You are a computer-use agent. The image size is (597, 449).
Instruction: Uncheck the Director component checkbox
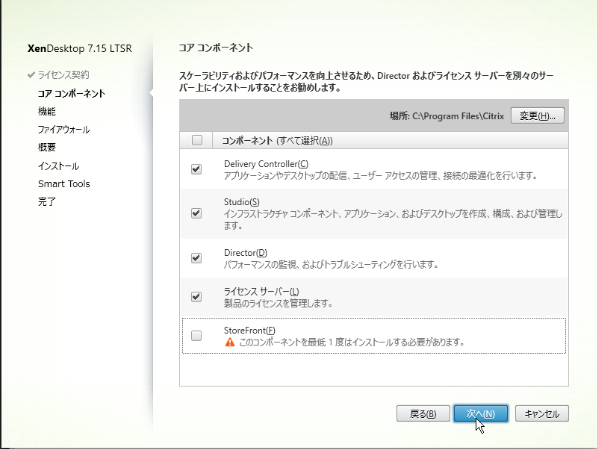pyautogui.click(x=196, y=258)
